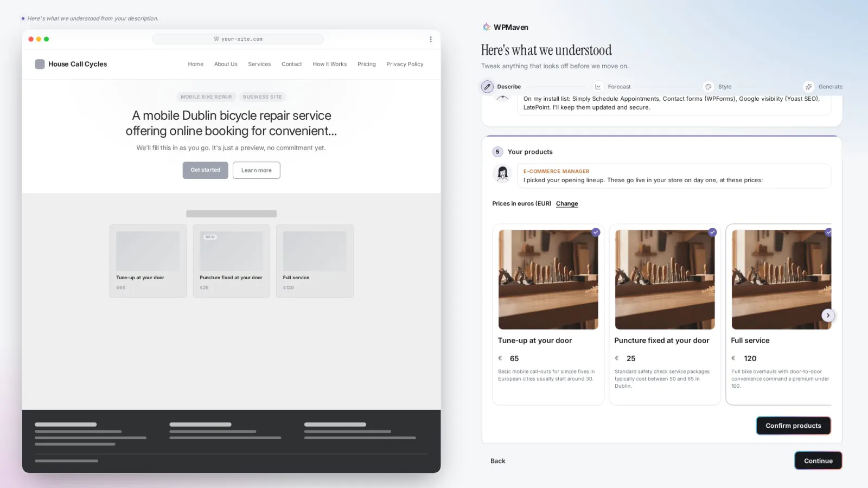The width and height of the screenshot is (868, 488).
Task: Open Contact in the preview navigation
Action: (x=292, y=64)
